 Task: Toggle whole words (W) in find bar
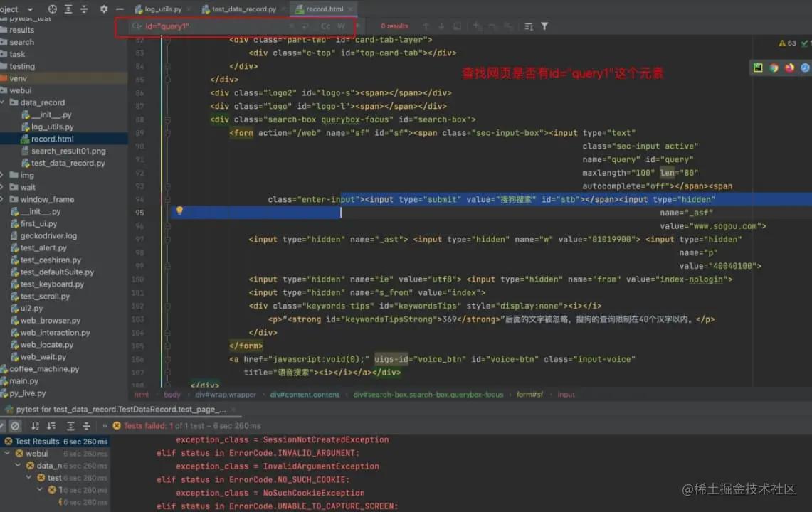coord(341,26)
